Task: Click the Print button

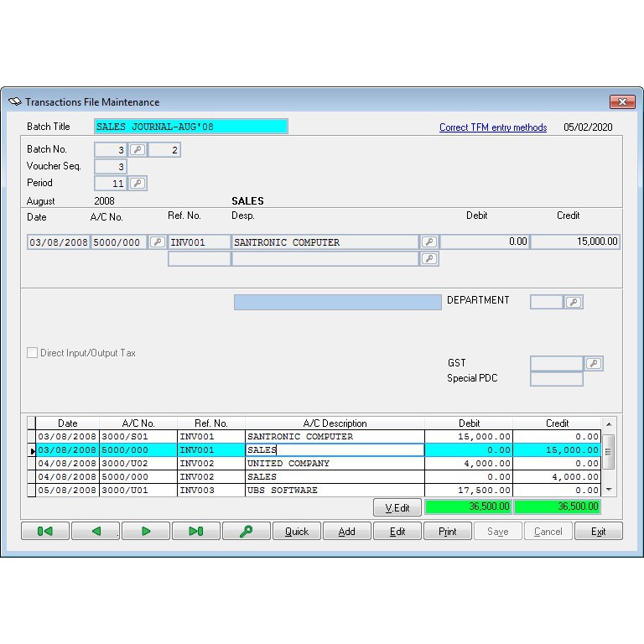Action: pos(447,531)
